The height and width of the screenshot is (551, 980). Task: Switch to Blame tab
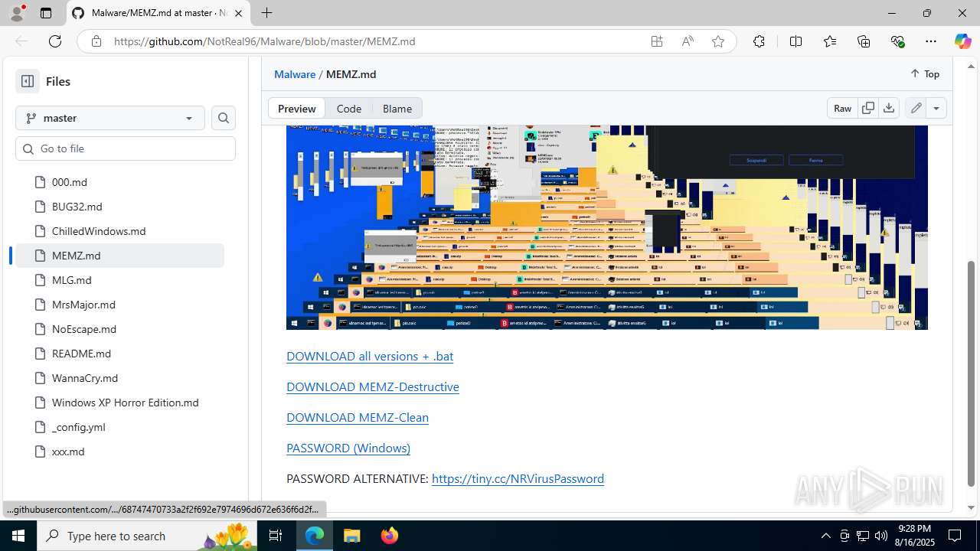tap(397, 109)
